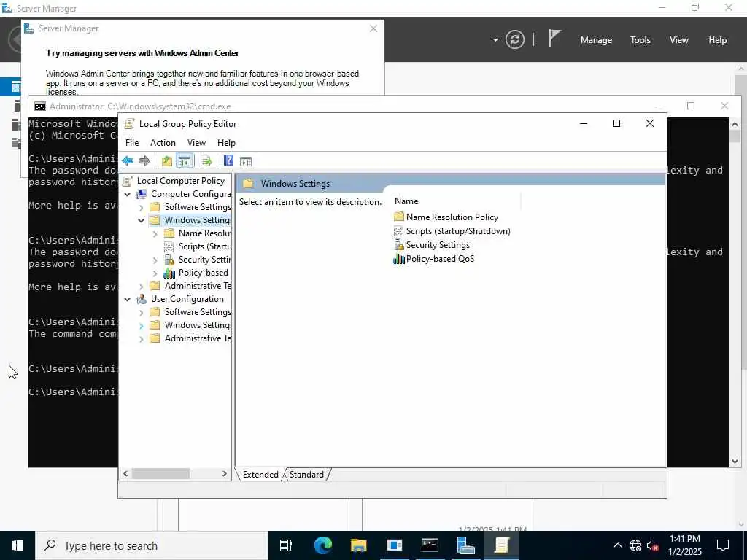Click the network globe tray icon

point(635,545)
